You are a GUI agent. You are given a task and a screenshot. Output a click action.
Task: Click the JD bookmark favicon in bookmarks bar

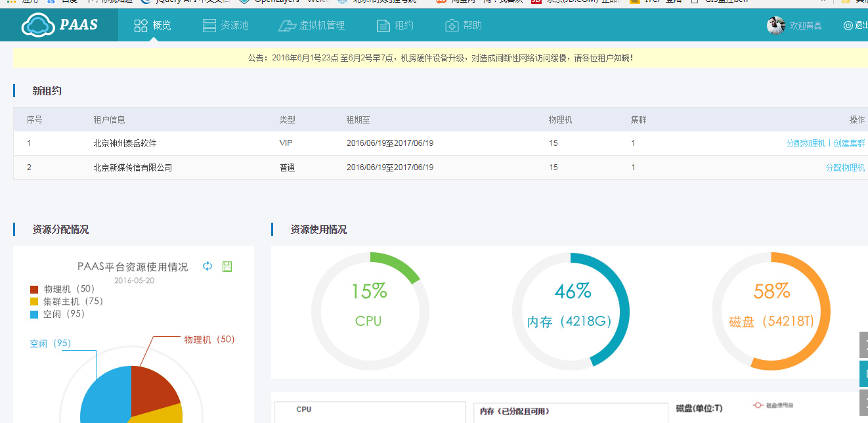point(536,2)
